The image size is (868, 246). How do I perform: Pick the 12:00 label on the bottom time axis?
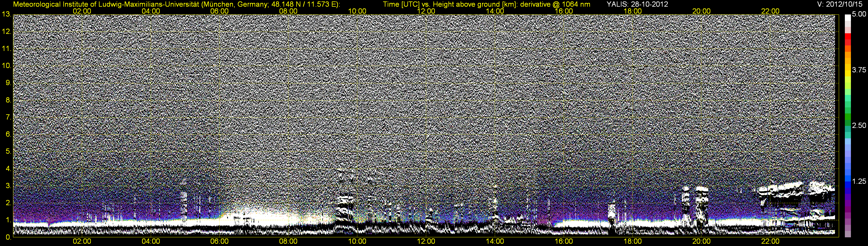tap(426, 242)
